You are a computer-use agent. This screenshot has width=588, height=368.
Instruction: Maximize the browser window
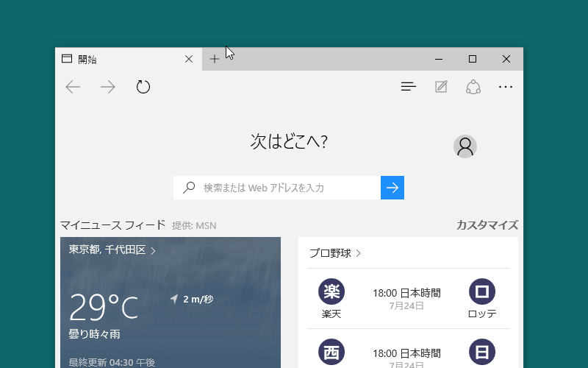473,59
